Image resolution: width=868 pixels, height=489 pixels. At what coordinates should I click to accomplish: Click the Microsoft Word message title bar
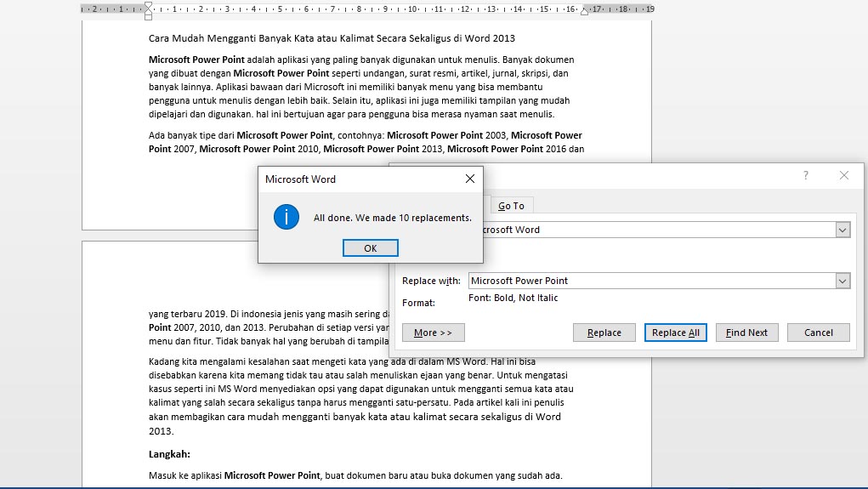[x=357, y=179]
